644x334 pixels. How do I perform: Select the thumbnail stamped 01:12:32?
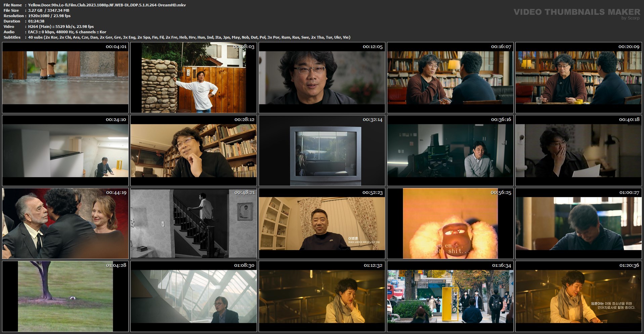coord(322,296)
